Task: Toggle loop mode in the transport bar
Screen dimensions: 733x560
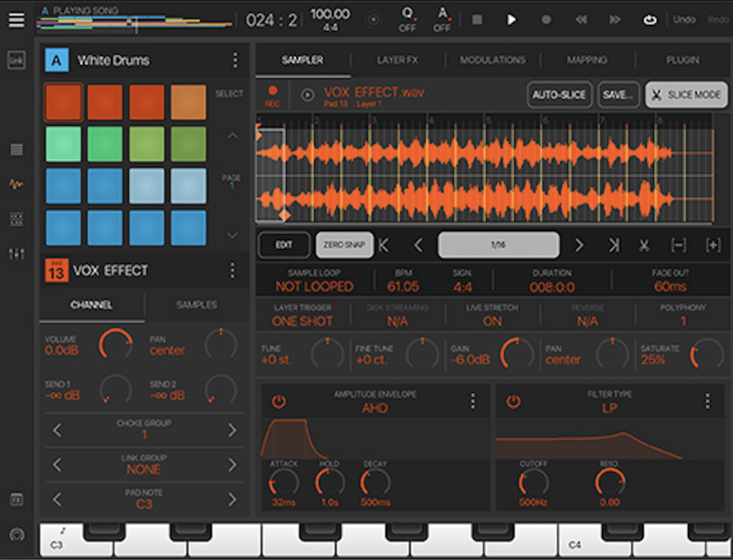Action: (x=650, y=19)
